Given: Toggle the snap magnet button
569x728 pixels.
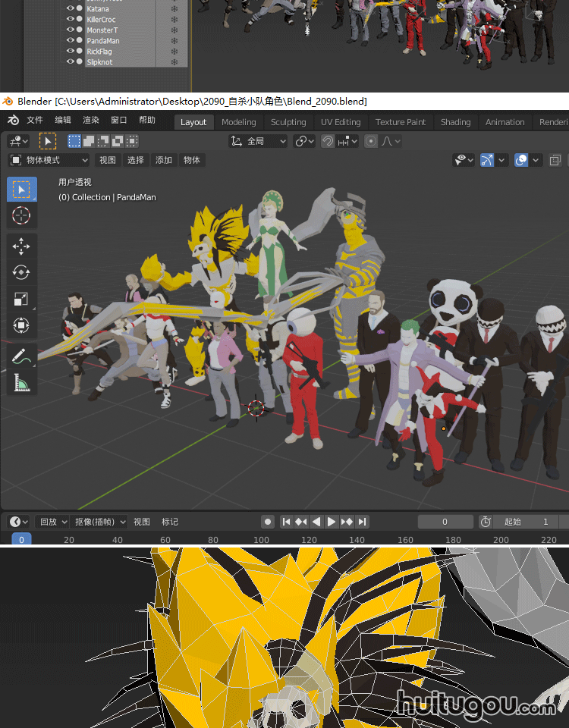Looking at the screenshot, I should click(328, 141).
